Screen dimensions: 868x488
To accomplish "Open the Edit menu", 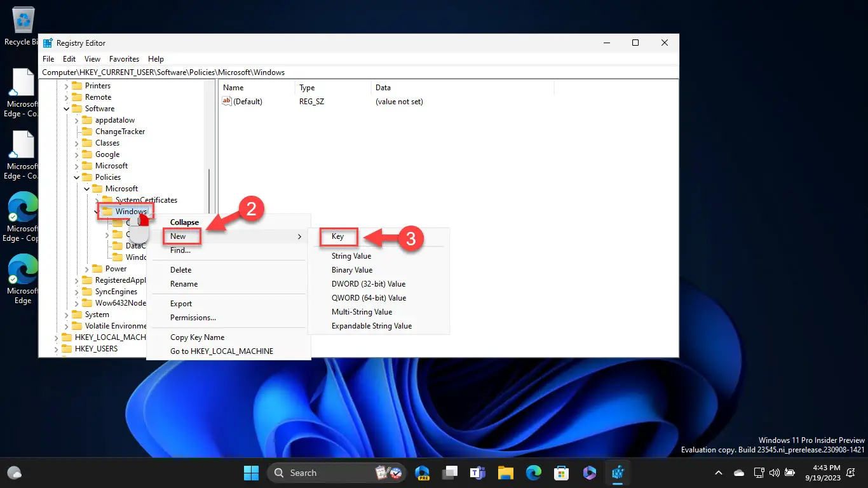I will (x=69, y=59).
